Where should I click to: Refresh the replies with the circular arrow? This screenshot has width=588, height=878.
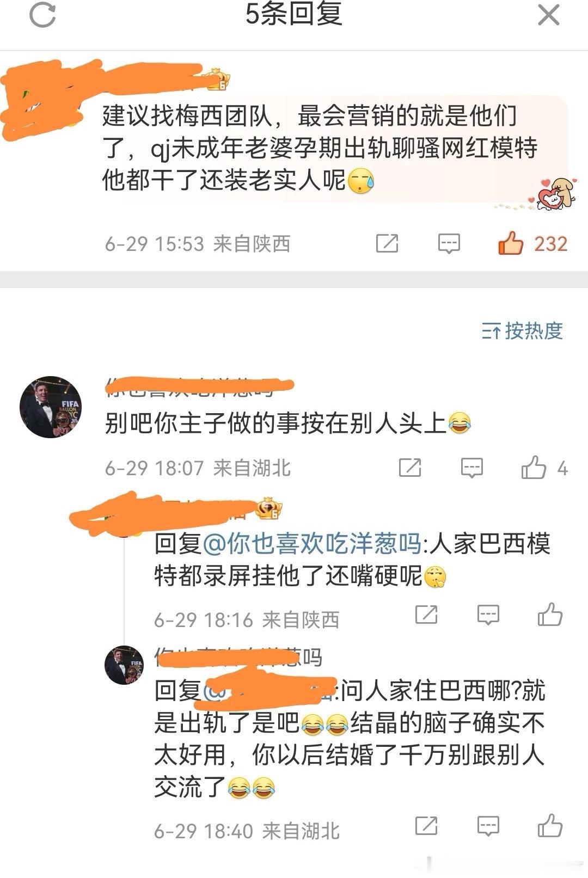(x=42, y=15)
